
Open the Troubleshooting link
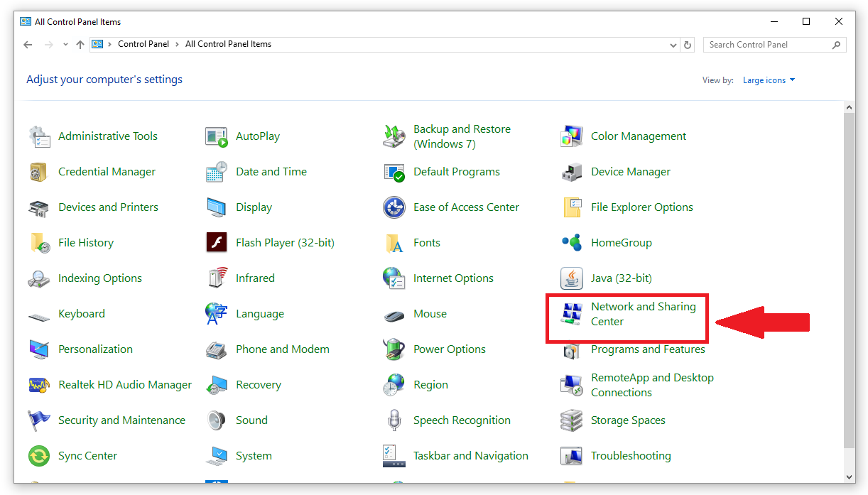[x=631, y=456]
